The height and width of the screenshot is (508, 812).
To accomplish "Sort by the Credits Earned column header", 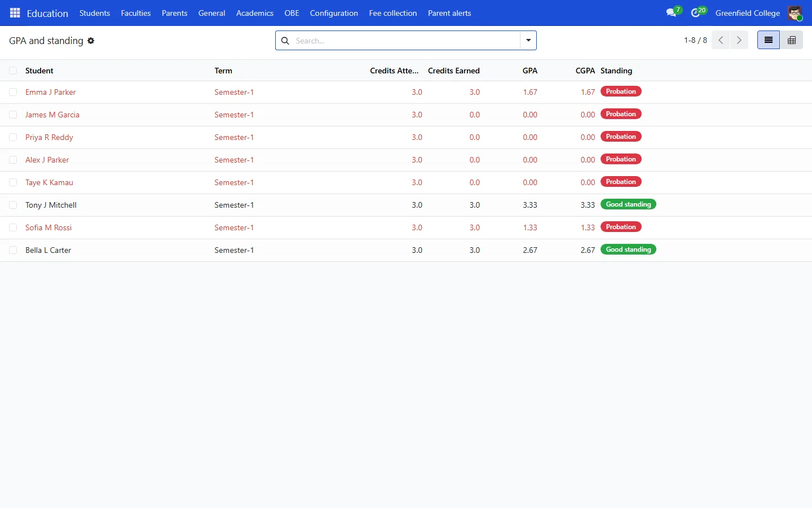I will click(454, 71).
